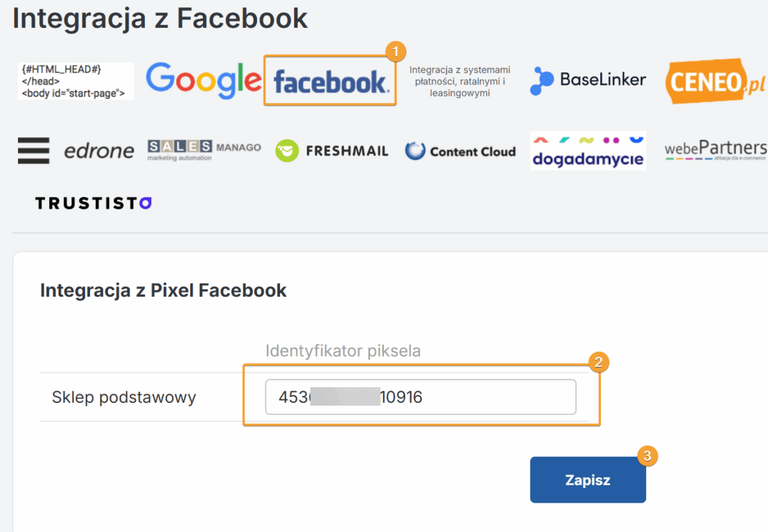The width and height of the screenshot is (768, 532).
Task: Choose the edrone integration logo
Action: 99,151
